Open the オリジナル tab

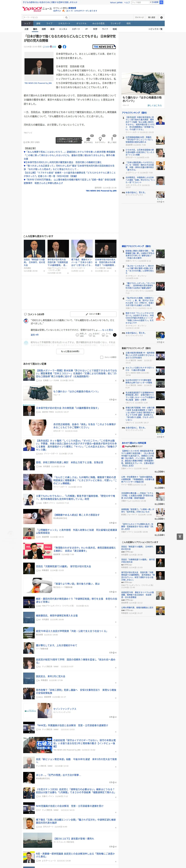[81, 24]
